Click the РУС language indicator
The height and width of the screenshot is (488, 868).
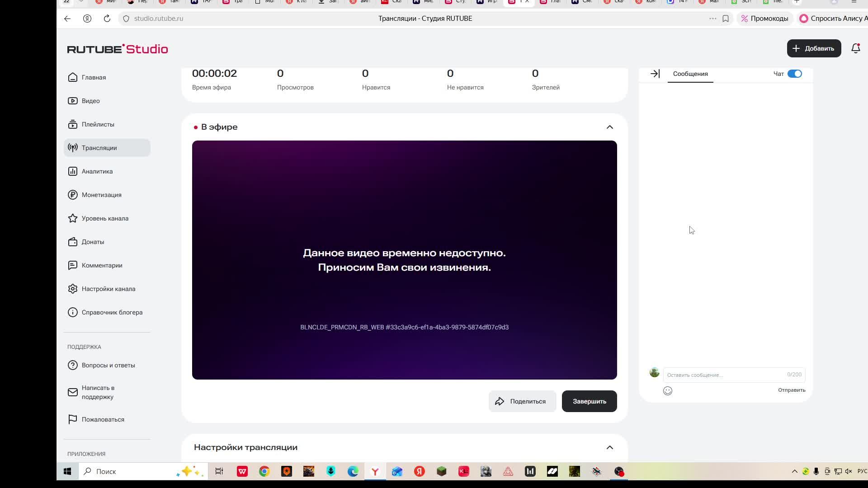click(862, 471)
